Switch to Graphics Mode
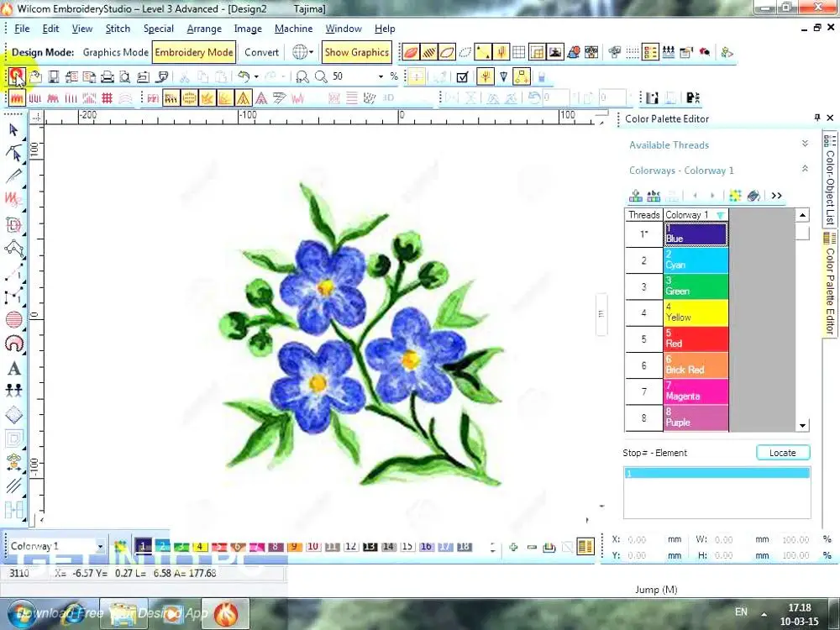This screenshot has width=840, height=630. click(x=115, y=52)
